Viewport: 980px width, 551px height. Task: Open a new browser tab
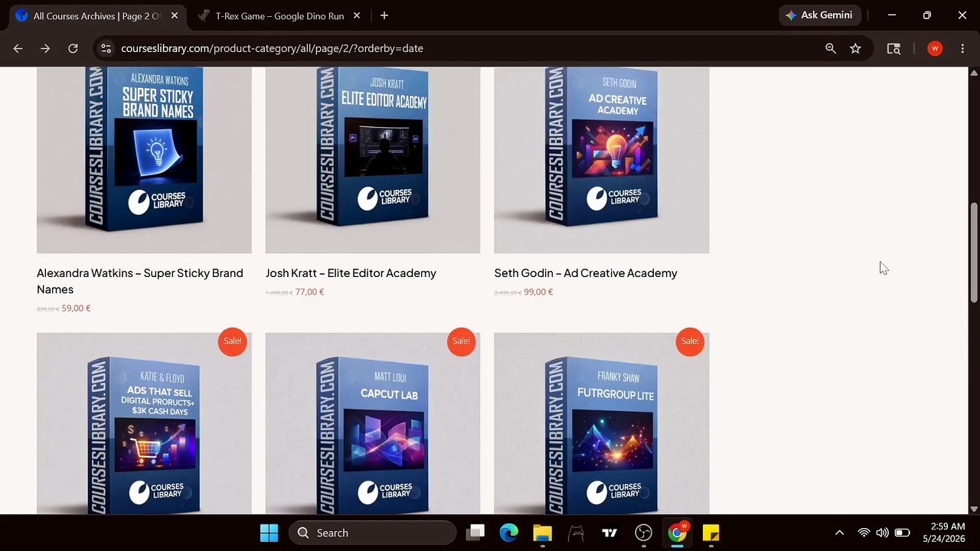click(384, 15)
